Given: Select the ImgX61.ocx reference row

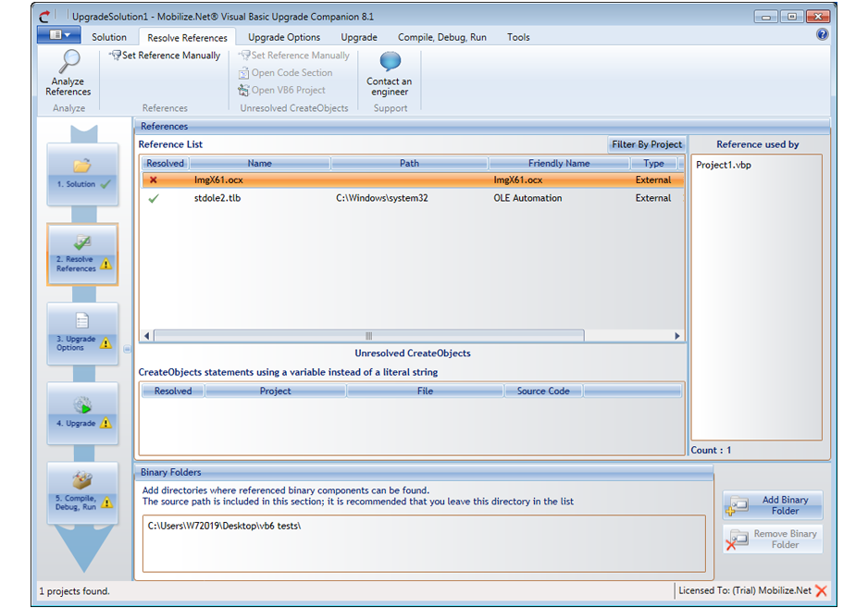Looking at the screenshot, I should pyautogui.click(x=413, y=180).
